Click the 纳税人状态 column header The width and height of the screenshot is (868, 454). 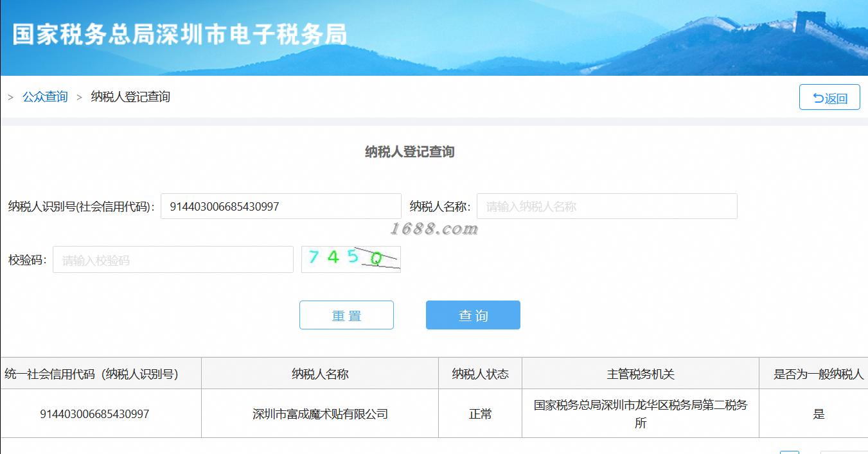click(480, 374)
